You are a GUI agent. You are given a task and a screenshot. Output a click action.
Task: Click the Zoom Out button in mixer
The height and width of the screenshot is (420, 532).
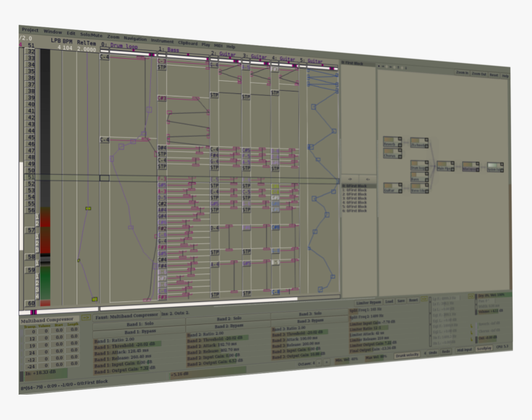(x=478, y=74)
